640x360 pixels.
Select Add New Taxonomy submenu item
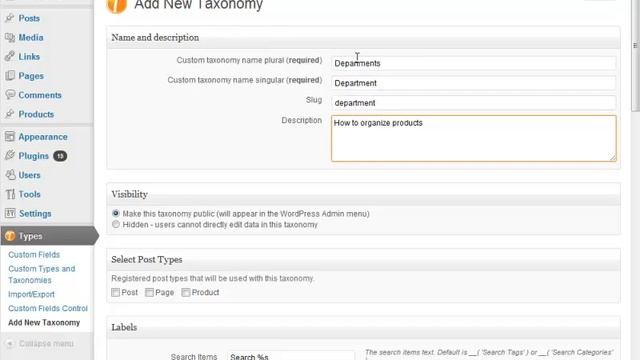44,322
